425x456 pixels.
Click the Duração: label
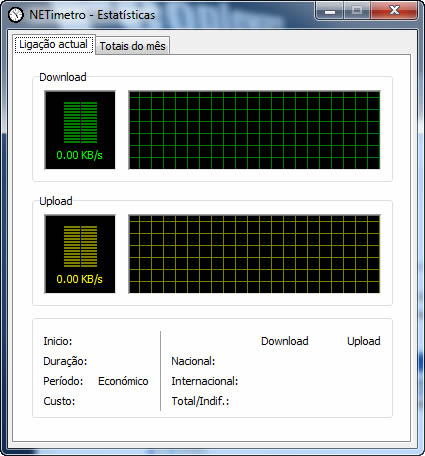point(65,361)
